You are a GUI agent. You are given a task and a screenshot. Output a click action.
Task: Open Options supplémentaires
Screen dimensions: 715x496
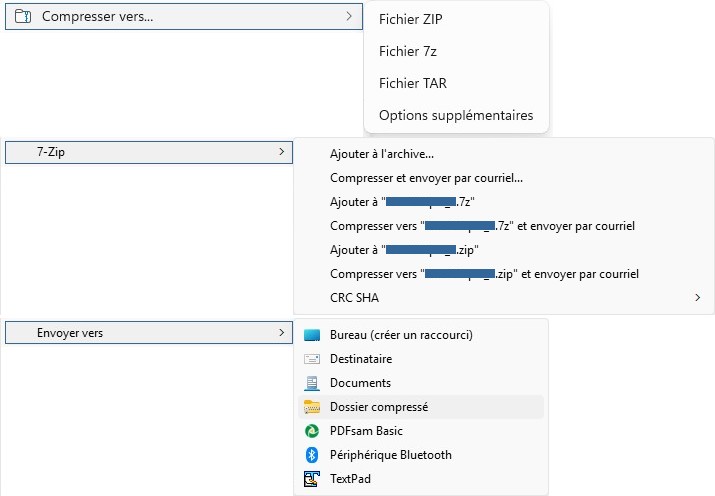456,115
